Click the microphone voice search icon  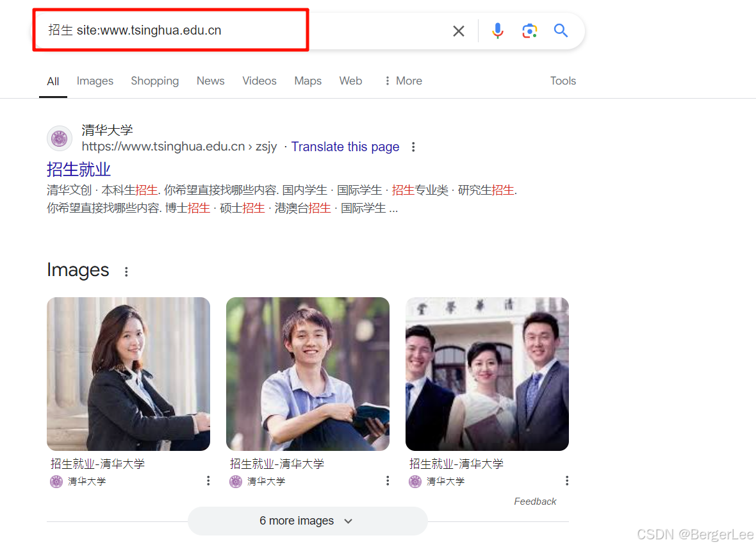498,31
